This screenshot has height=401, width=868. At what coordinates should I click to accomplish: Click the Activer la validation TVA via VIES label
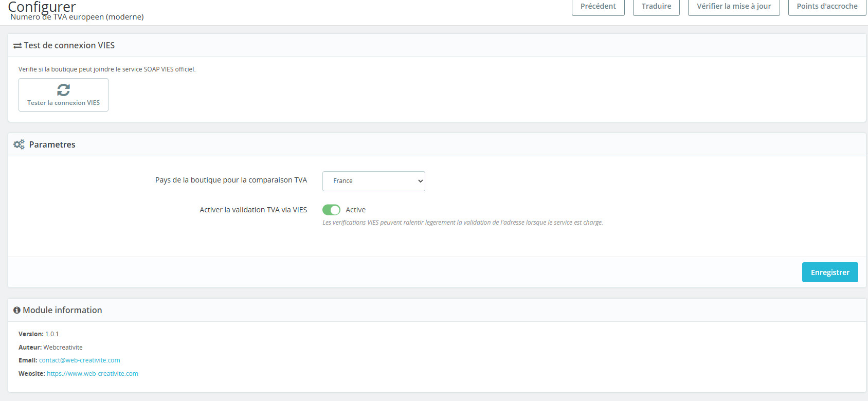pyautogui.click(x=253, y=210)
